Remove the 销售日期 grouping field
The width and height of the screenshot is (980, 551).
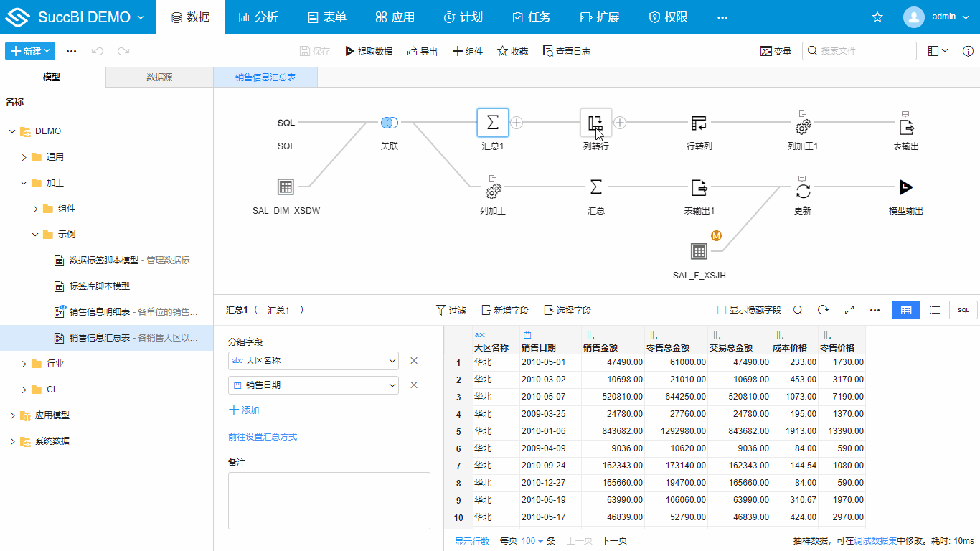[x=413, y=385]
